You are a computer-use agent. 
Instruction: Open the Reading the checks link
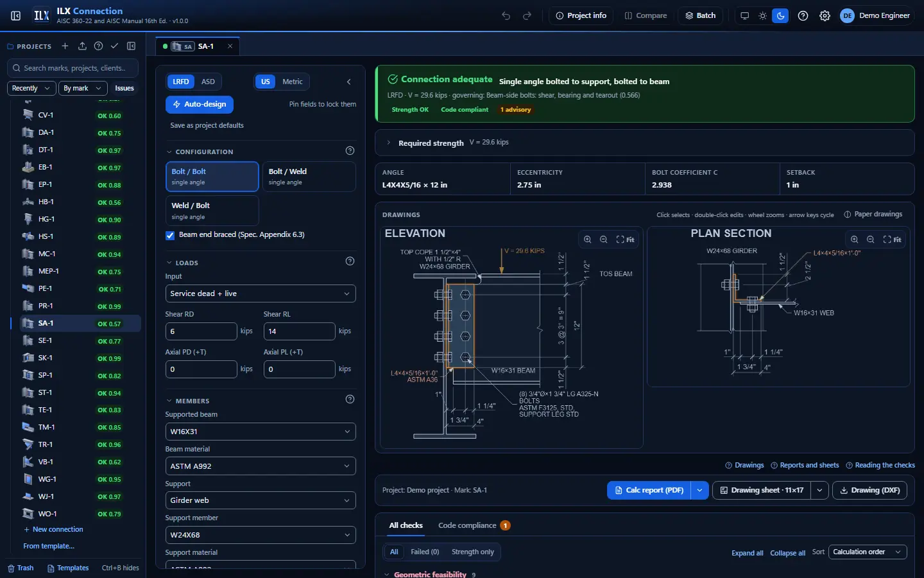pyautogui.click(x=880, y=465)
